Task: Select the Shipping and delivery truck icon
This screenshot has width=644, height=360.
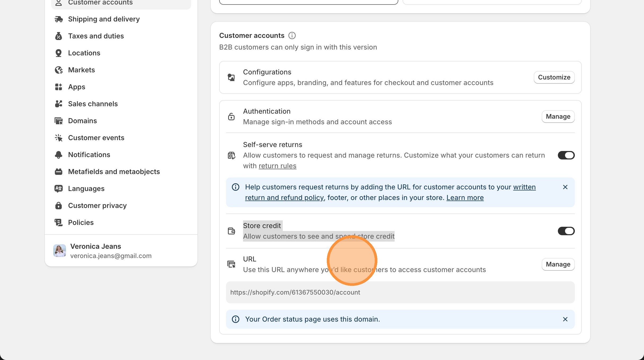Action: pos(59,19)
